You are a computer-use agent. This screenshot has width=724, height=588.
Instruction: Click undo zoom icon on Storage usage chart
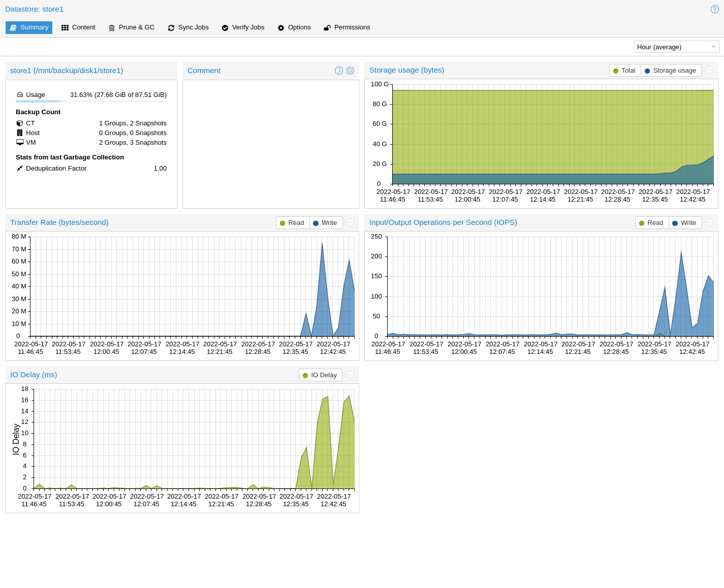709,70
